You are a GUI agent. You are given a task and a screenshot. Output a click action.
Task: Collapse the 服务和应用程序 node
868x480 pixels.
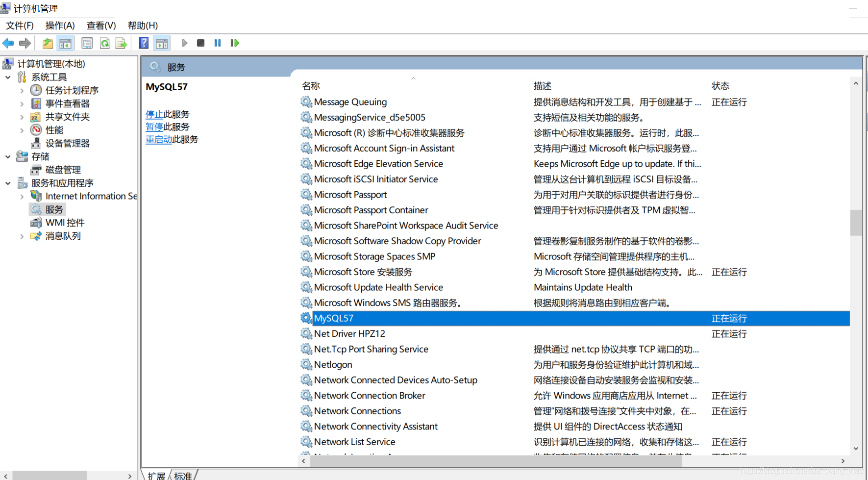(x=8, y=183)
